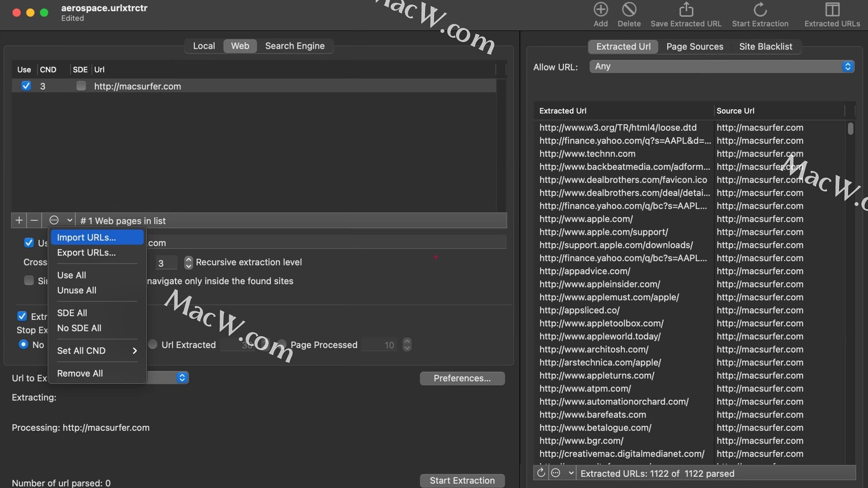Select the Url Extracted radio button
This screenshot has height=488, width=868.
coord(153,344)
